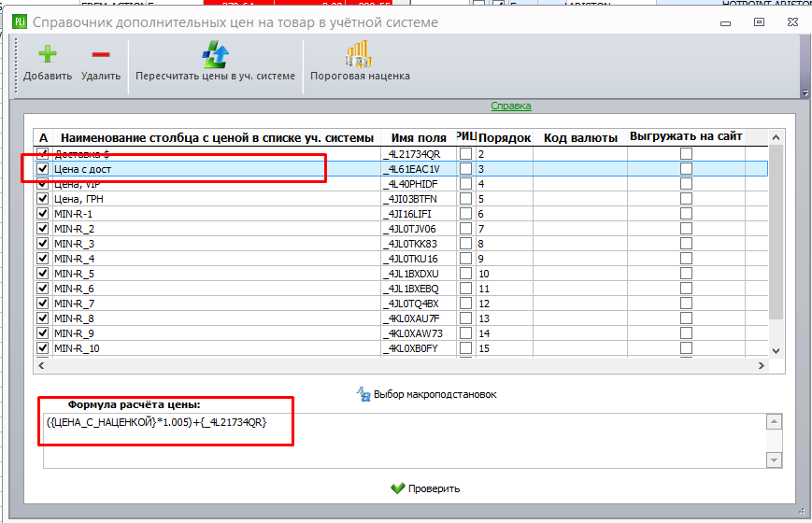Click order cell with value 12
Image resolution: width=812 pixels, height=523 pixels.
click(505, 304)
